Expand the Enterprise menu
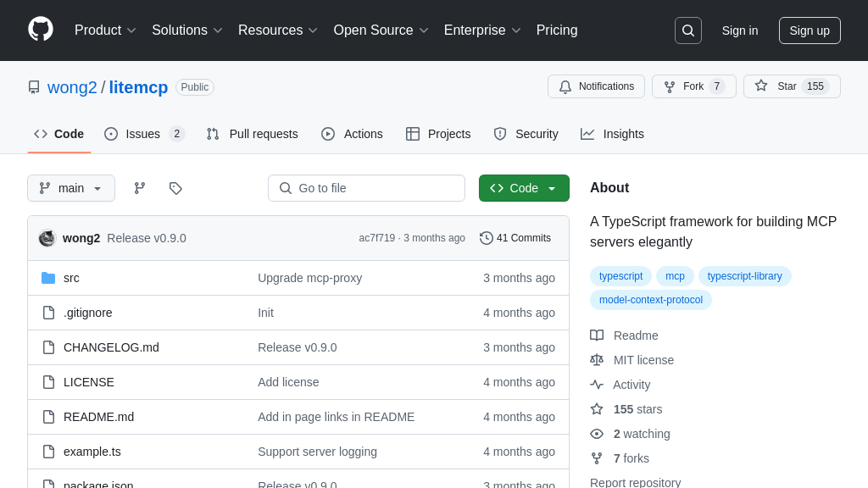This screenshot has width=868, height=488. [x=482, y=30]
